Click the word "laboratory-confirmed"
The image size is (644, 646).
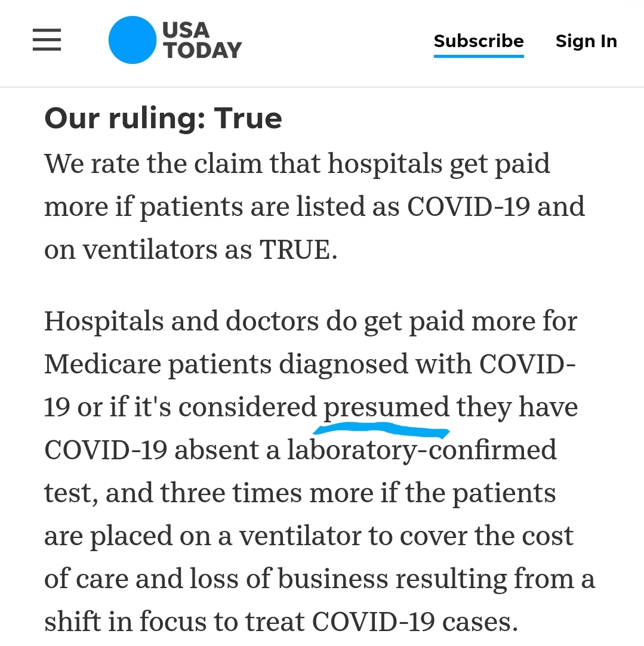(422, 450)
